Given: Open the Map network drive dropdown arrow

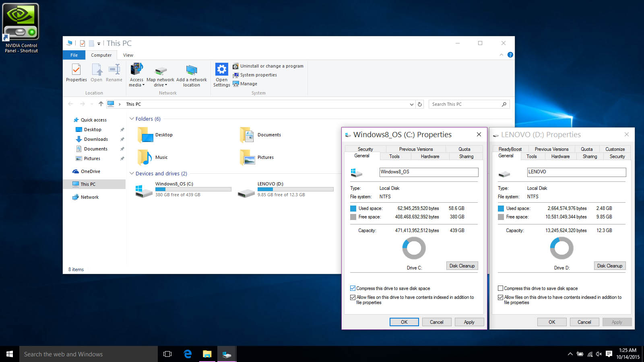Looking at the screenshot, I should coord(166,85).
